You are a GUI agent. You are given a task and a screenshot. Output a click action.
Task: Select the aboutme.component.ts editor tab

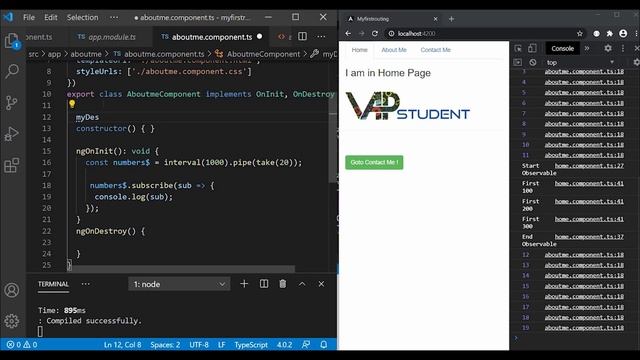click(x=211, y=37)
